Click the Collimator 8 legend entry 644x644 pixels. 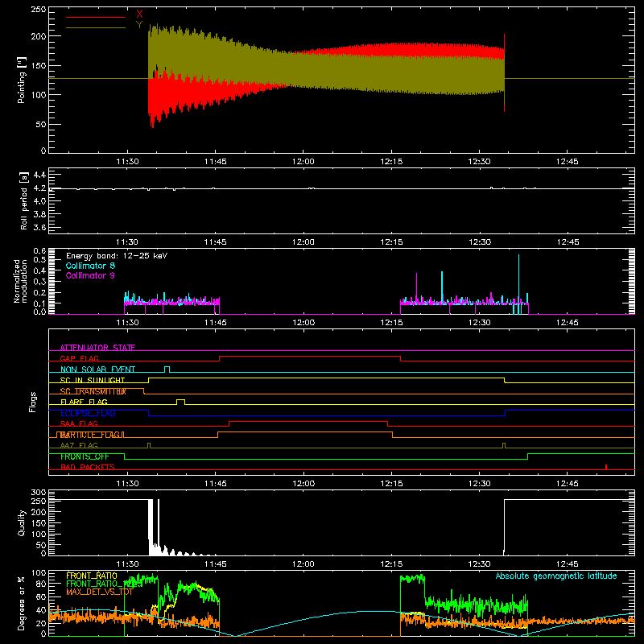tap(90, 266)
